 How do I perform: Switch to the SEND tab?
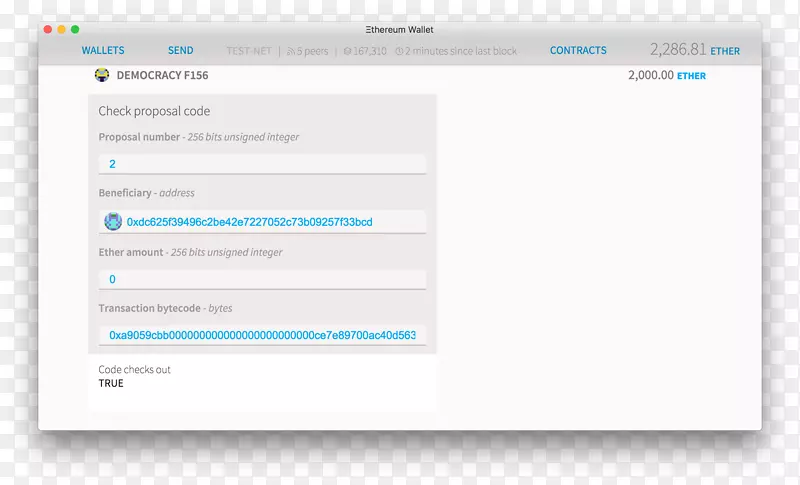click(x=181, y=50)
